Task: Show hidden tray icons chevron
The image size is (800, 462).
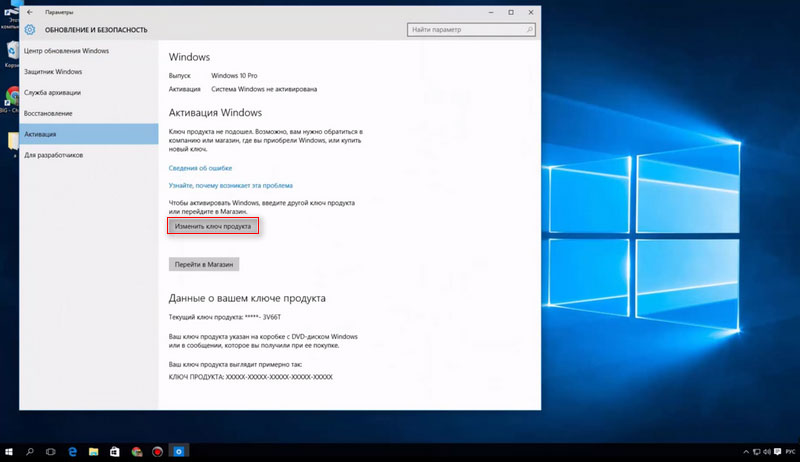Action: (x=746, y=452)
